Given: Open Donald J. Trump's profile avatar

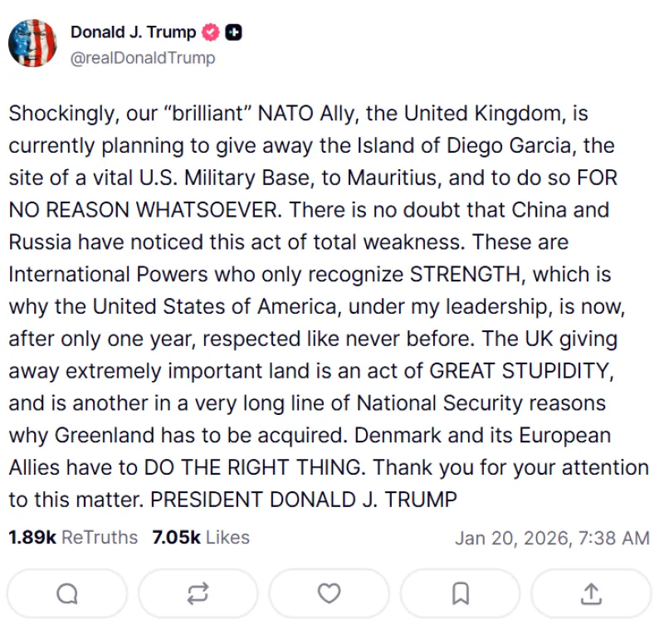Looking at the screenshot, I should [x=32, y=43].
